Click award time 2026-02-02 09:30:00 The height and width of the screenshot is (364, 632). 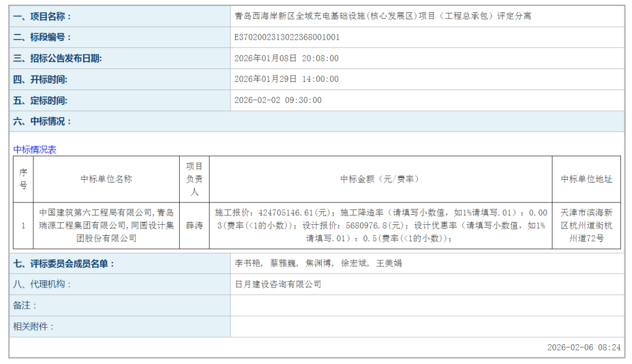tap(278, 101)
